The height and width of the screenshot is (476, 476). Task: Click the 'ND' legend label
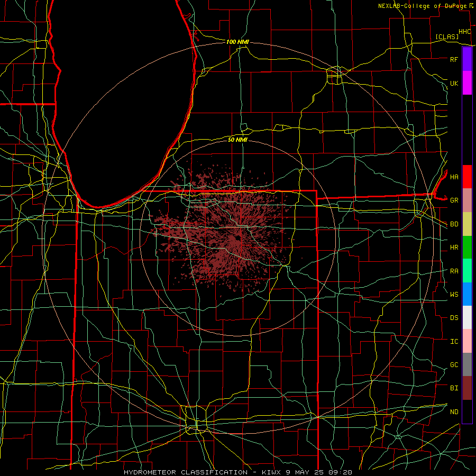tap(454, 412)
